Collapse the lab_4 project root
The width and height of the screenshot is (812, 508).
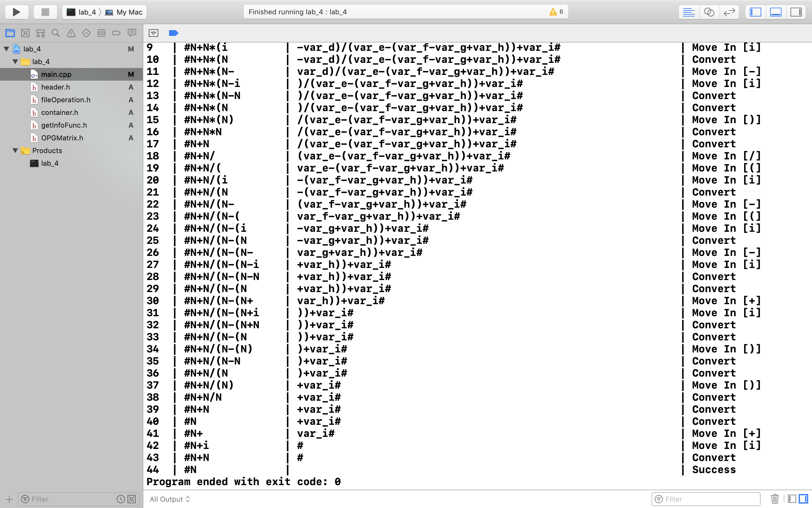(6, 49)
